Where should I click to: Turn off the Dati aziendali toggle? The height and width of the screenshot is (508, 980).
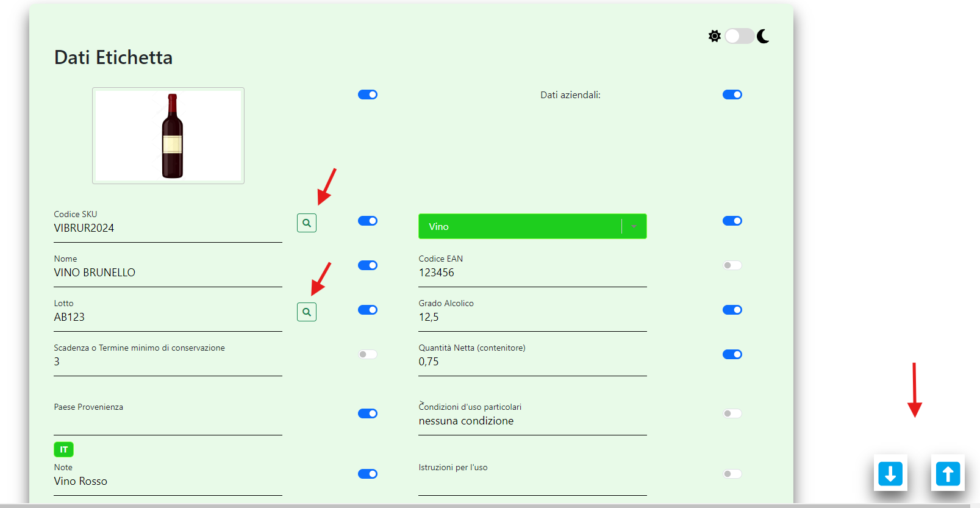point(732,95)
